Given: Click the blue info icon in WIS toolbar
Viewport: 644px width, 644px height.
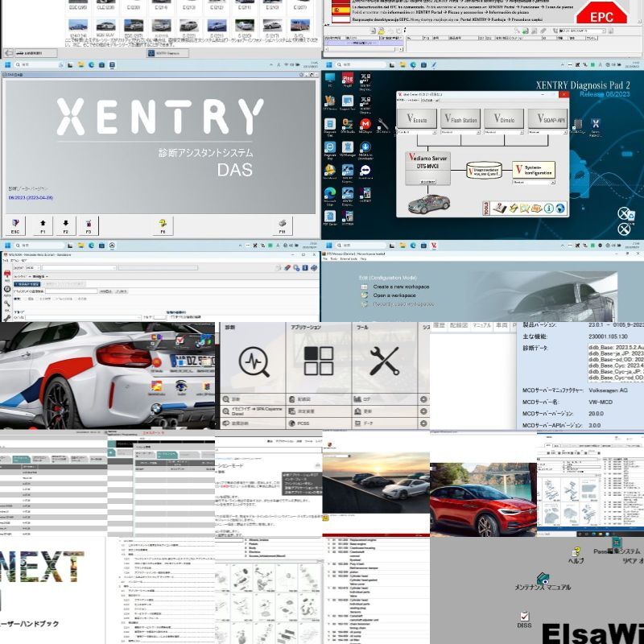Looking at the screenshot, I should point(305,268).
